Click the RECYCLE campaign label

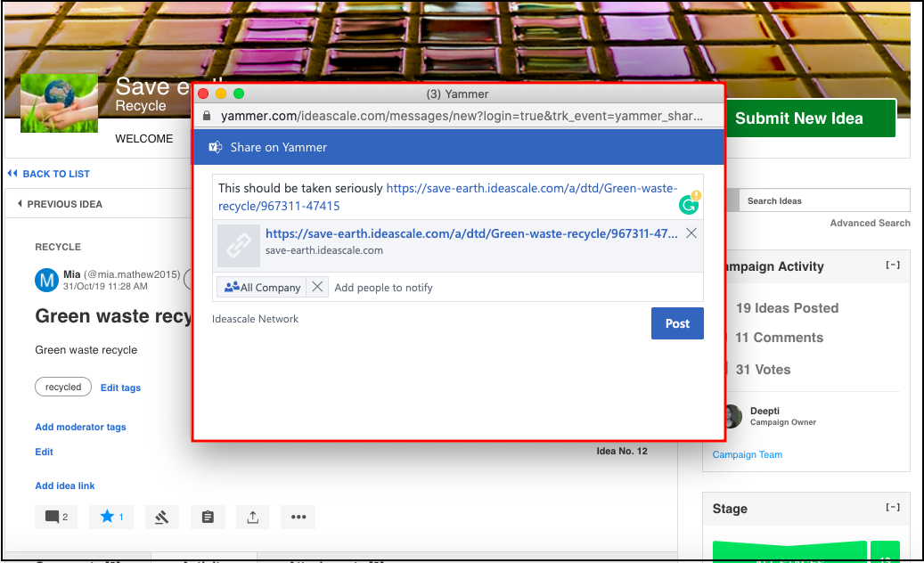point(58,247)
